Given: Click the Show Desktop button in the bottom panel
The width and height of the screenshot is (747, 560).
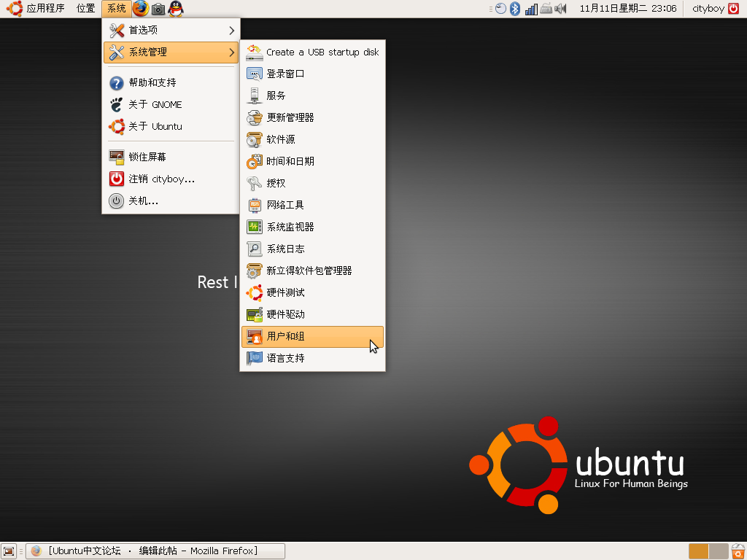Looking at the screenshot, I should (9, 551).
